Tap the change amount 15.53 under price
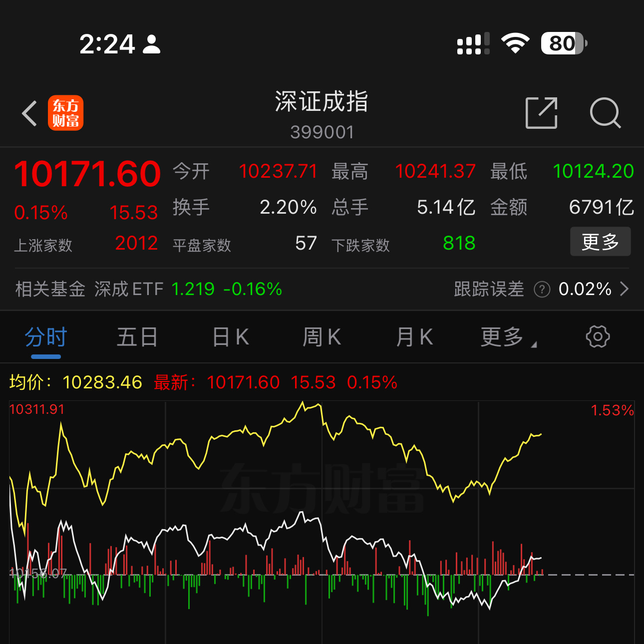 tap(134, 213)
